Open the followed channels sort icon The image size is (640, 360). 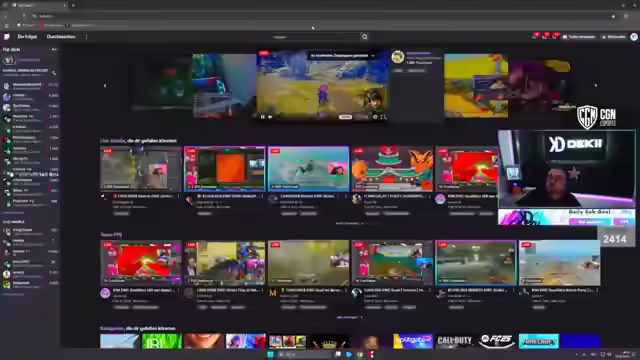(54, 73)
